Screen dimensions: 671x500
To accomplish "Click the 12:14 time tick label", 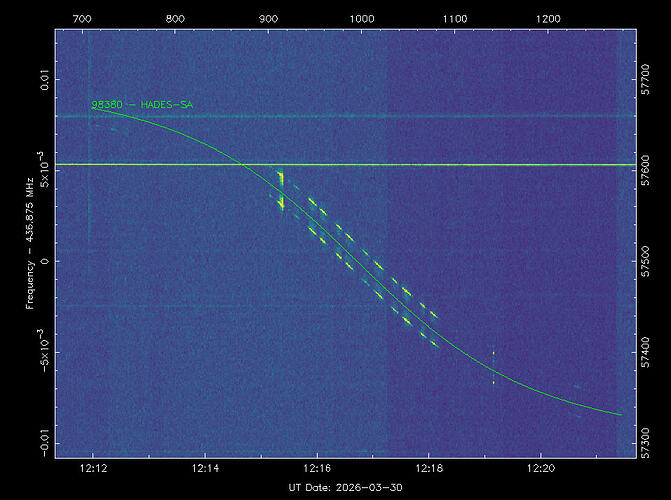I will coord(204,466).
